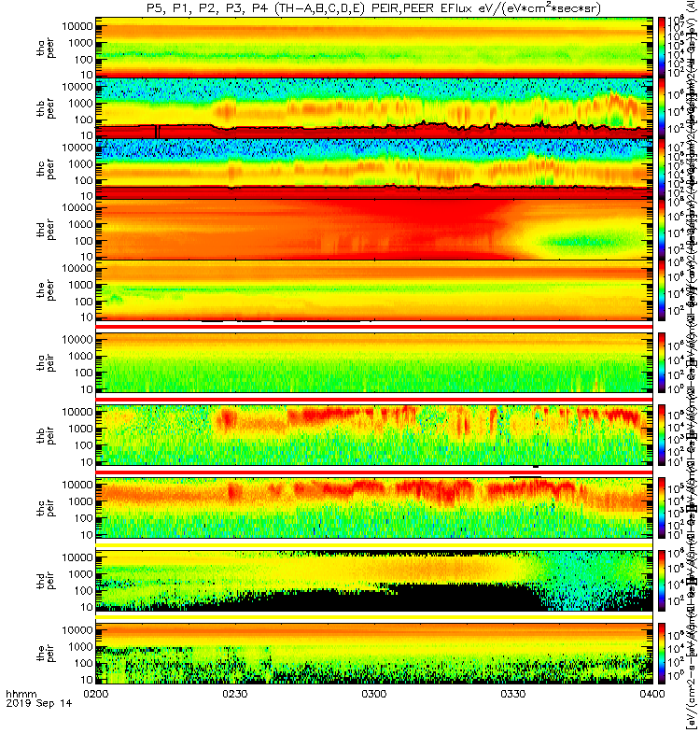Click the 1000 tick label on thb peer axis
The image size is (700, 747).
click(x=80, y=104)
